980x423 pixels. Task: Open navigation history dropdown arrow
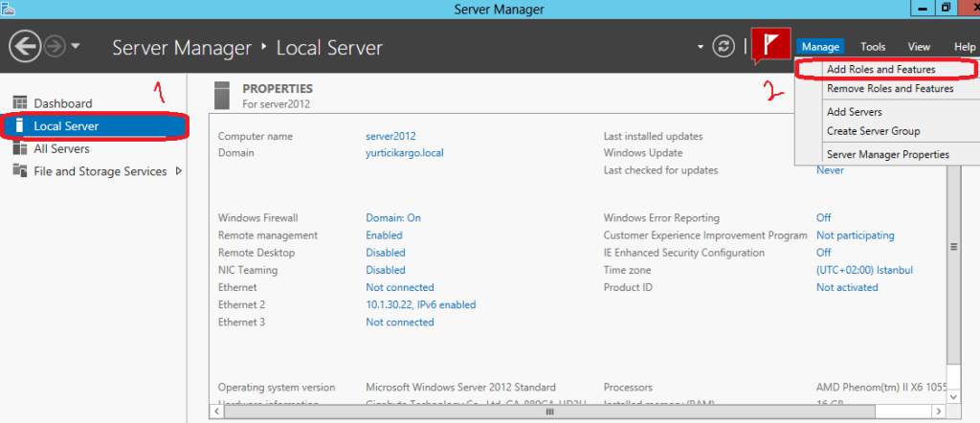click(76, 46)
